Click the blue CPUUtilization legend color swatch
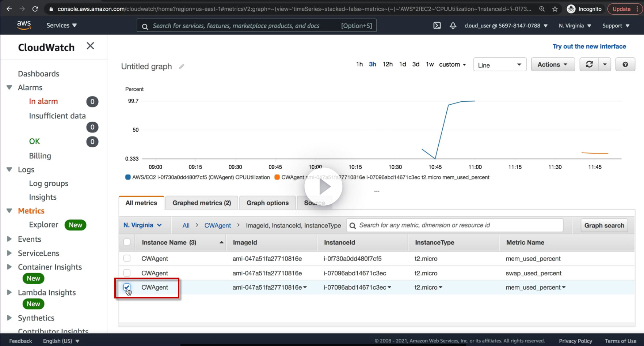 [x=128, y=177]
